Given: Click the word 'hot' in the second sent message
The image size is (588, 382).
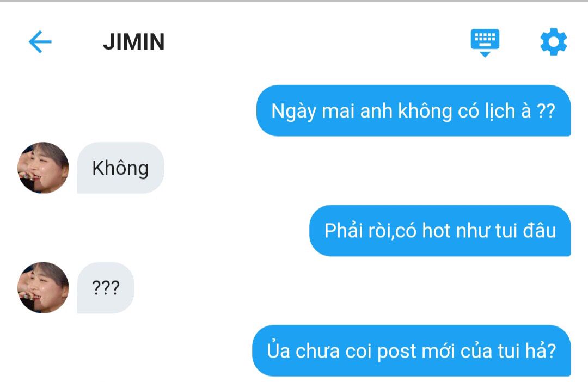Looking at the screenshot, I should click(x=436, y=231).
